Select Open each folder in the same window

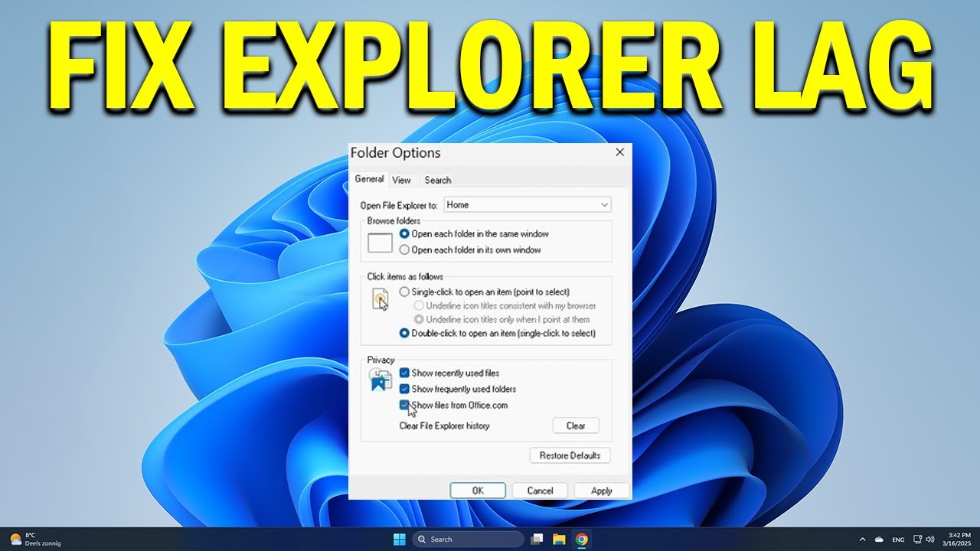click(x=404, y=234)
